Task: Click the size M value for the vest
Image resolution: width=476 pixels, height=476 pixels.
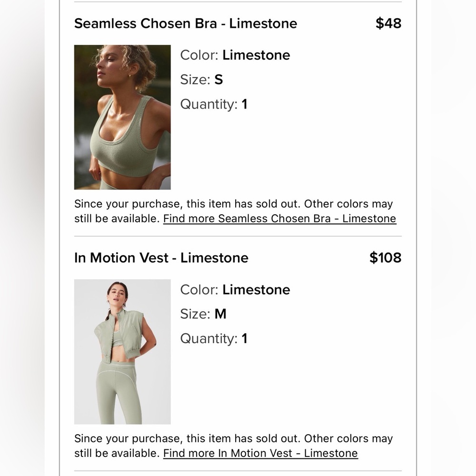Action: coord(220,314)
